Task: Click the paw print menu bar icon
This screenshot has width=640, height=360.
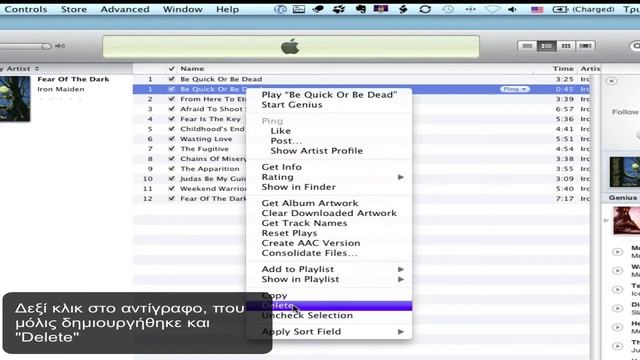Action: click(x=338, y=9)
